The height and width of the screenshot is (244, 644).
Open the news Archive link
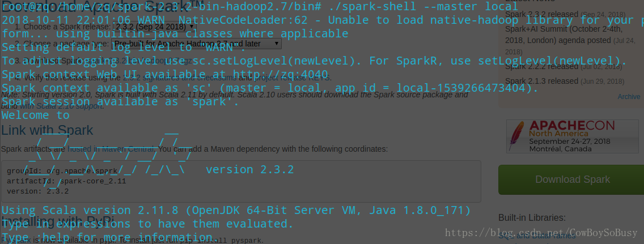(x=629, y=97)
